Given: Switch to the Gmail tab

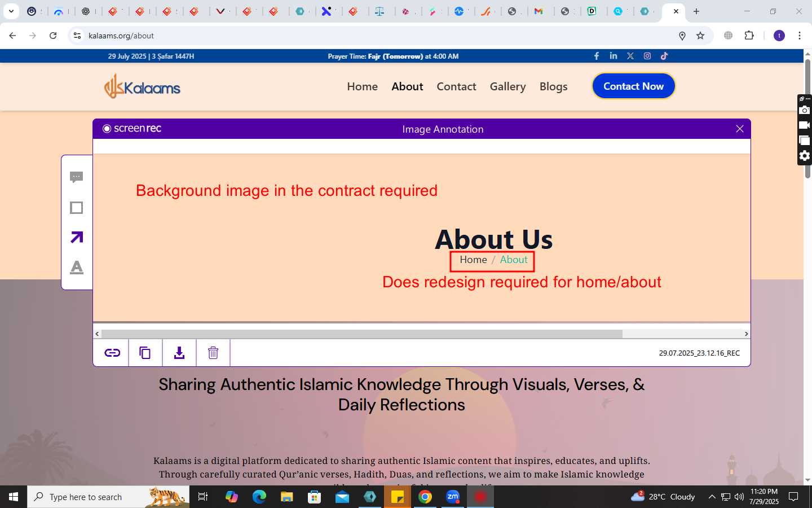Looking at the screenshot, I should [539, 11].
